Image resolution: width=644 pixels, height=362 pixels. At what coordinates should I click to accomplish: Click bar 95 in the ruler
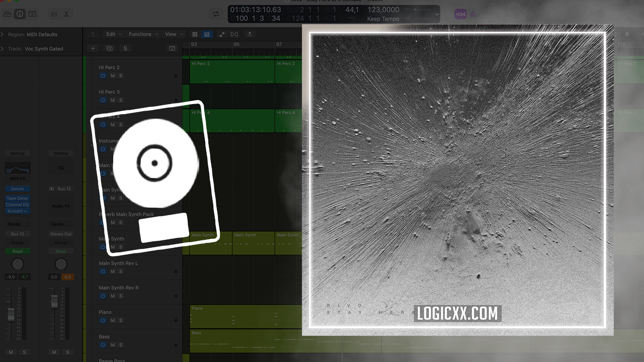[x=236, y=45]
